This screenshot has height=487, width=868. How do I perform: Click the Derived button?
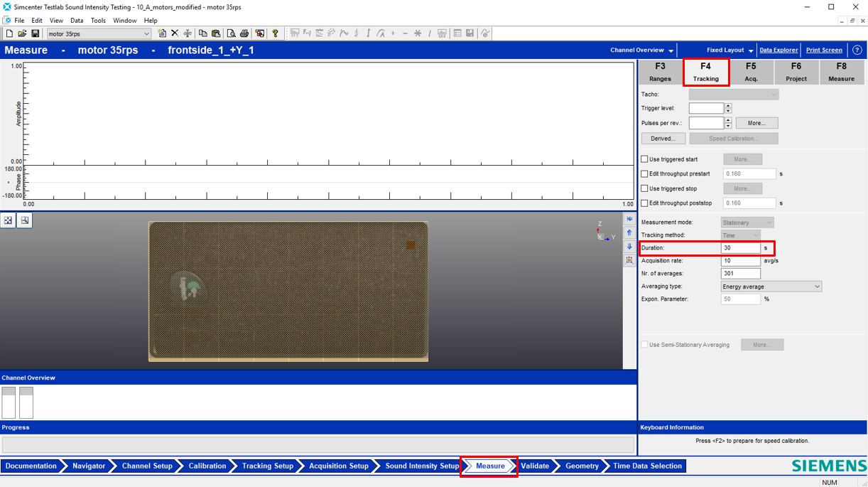(x=663, y=139)
